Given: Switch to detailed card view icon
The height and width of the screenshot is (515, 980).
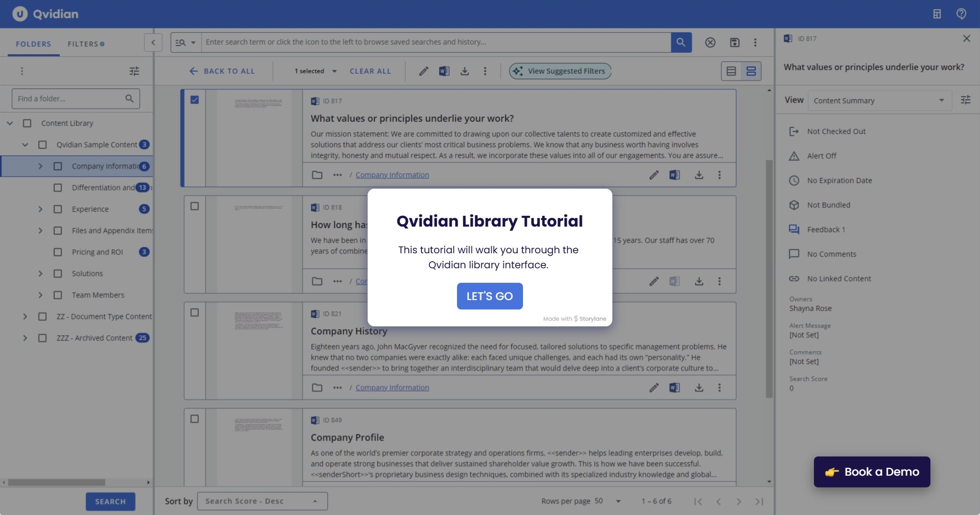Looking at the screenshot, I should (x=751, y=71).
